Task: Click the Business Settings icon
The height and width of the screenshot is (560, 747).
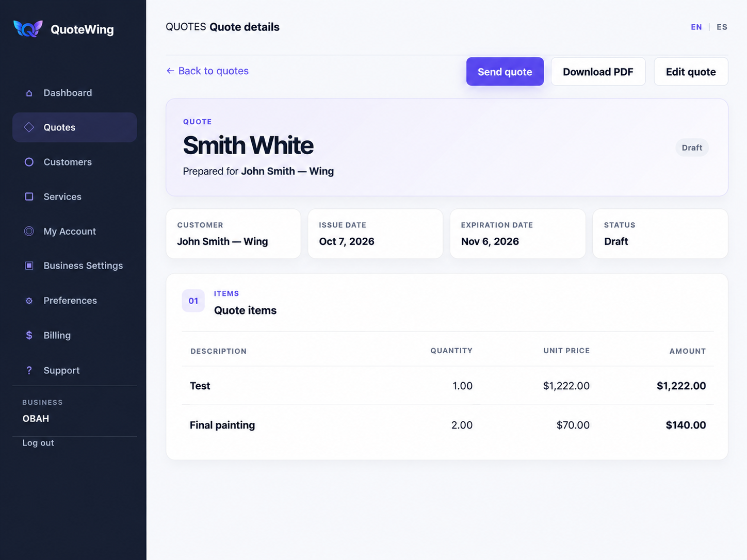Action: pyautogui.click(x=29, y=266)
